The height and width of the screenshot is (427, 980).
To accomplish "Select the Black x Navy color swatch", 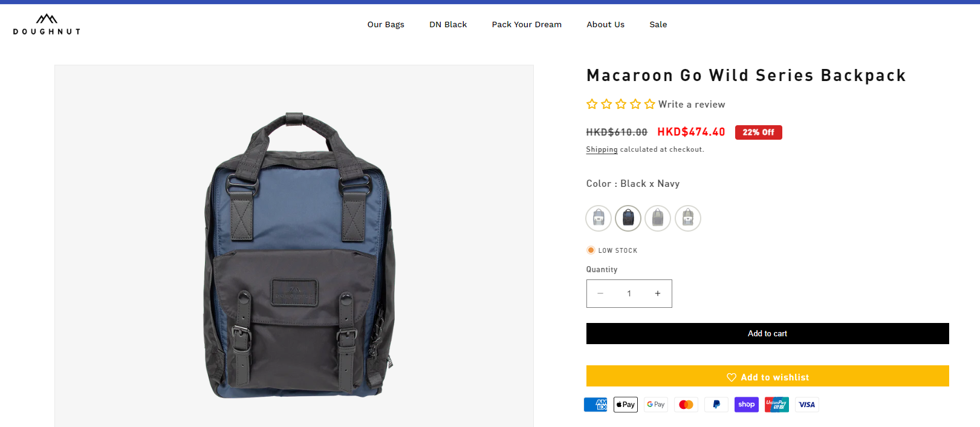I will pos(628,218).
